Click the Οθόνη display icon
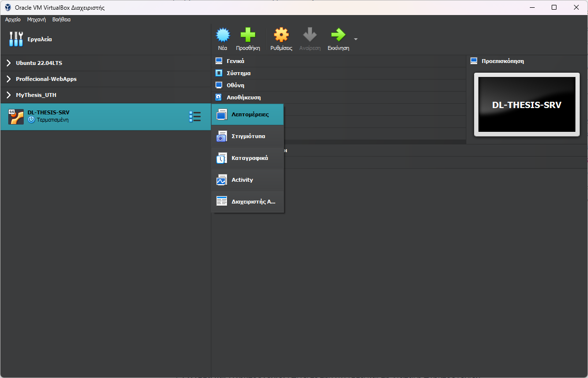This screenshot has height=378, width=588. click(219, 85)
